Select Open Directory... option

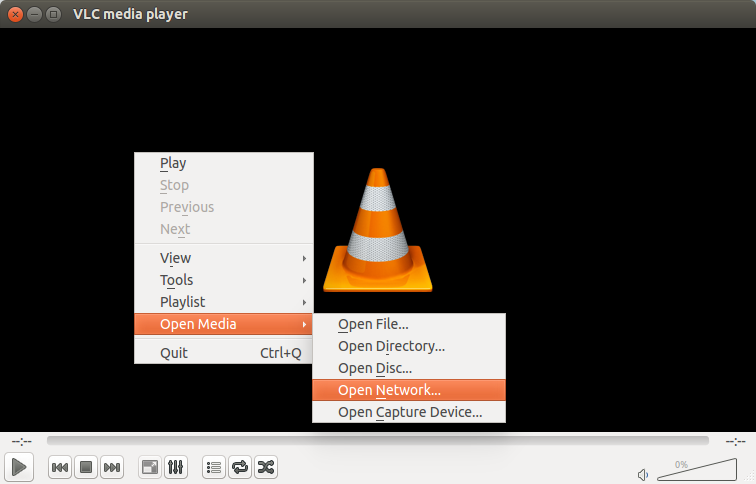tap(409, 346)
